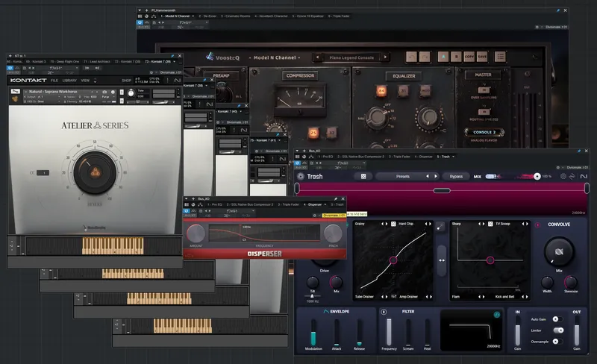Select previous Model N Channel preset arrow

pyautogui.click(x=318, y=57)
